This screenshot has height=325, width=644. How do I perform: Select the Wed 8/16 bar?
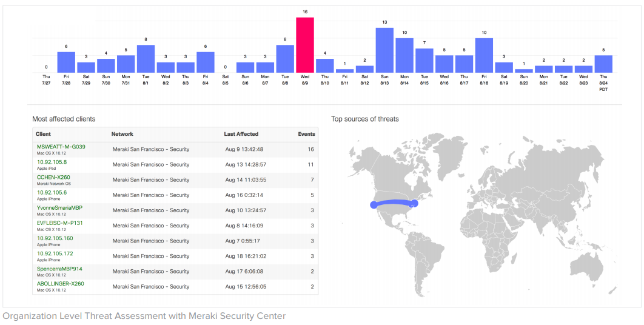coord(444,64)
